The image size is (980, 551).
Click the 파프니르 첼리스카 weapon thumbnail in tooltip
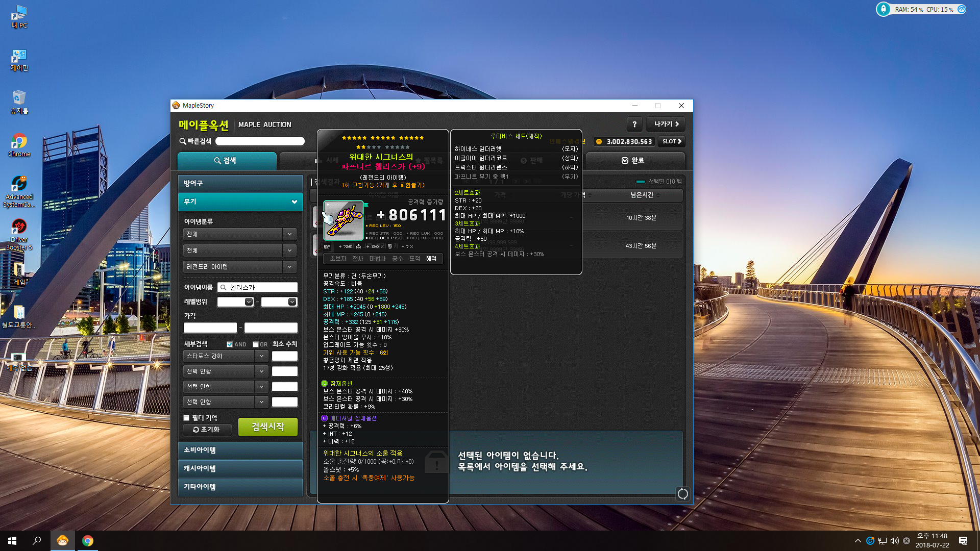pos(344,220)
